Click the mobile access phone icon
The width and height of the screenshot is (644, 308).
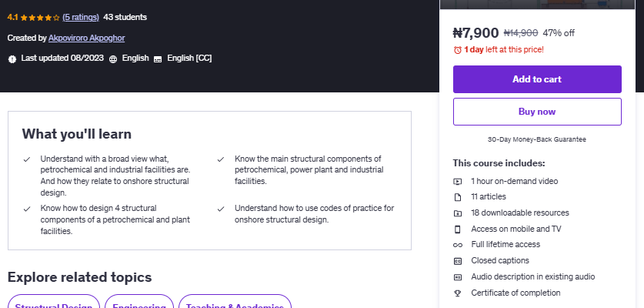click(457, 229)
